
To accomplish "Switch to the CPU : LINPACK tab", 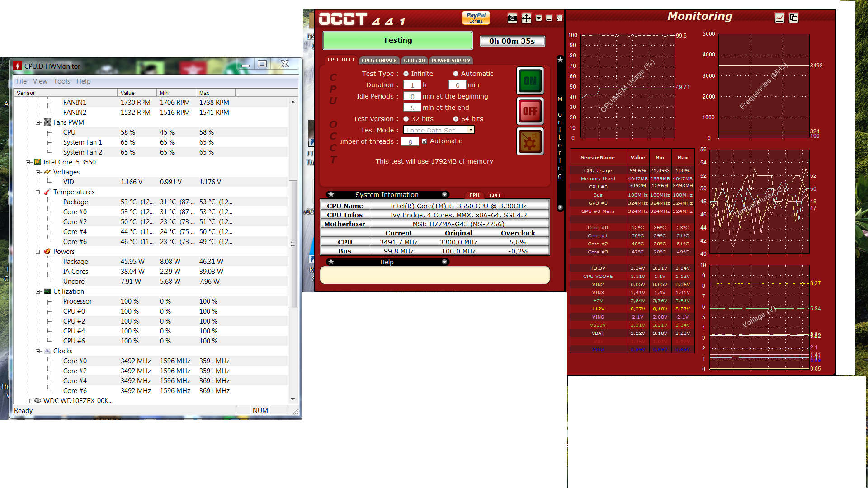I will [379, 61].
